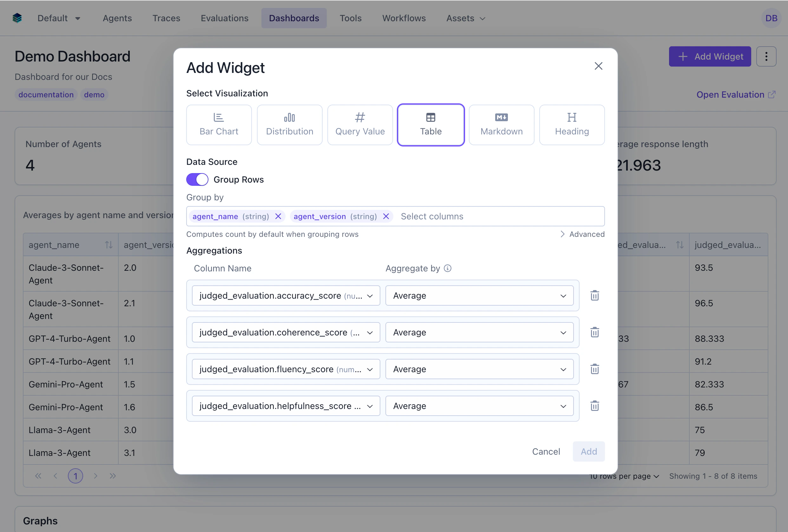Pick the Heading visualization icon
Image resolution: width=788 pixels, height=532 pixels.
coord(572,124)
